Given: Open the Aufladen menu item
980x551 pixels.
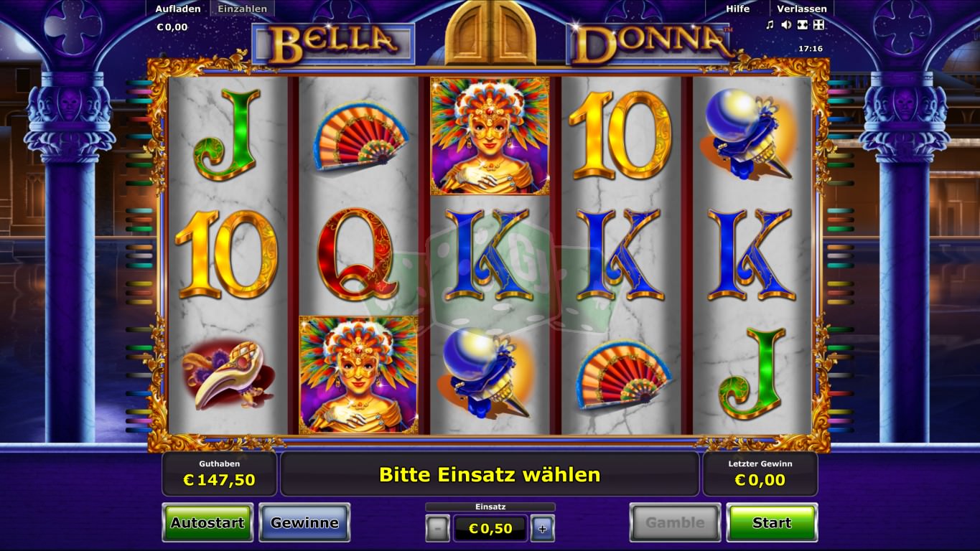Looking at the screenshot, I should [x=178, y=9].
